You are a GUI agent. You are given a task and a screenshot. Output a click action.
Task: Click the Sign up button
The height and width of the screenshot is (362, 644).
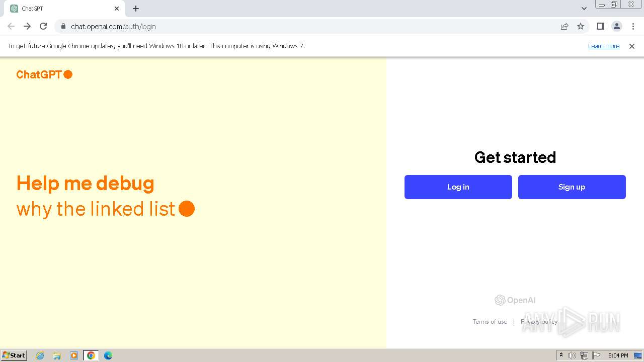pyautogui.click(x=572, y=187)
